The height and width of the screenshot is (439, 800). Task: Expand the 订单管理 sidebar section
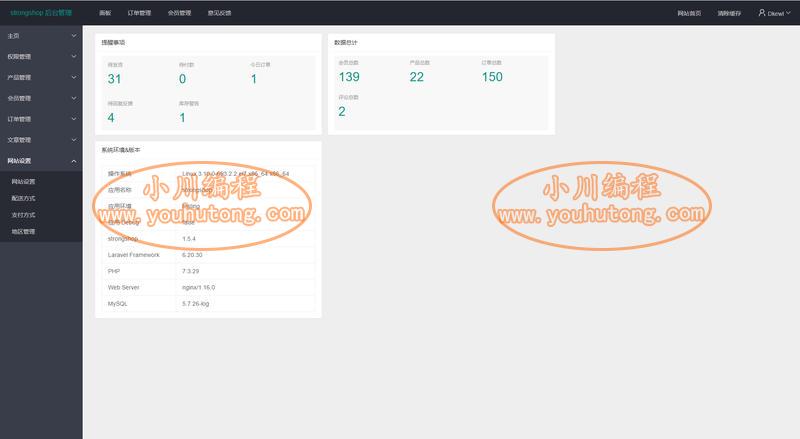pos(41,119)
